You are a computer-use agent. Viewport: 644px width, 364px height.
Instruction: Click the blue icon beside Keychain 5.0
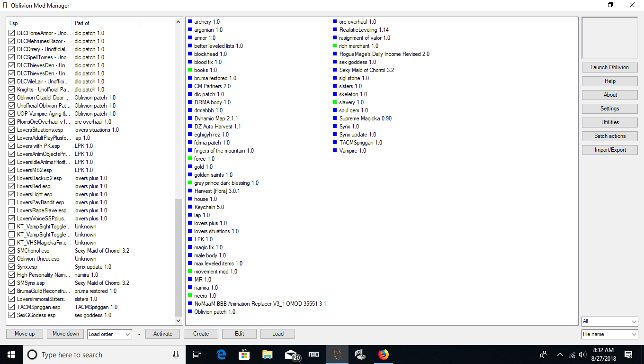pos(190,207)
